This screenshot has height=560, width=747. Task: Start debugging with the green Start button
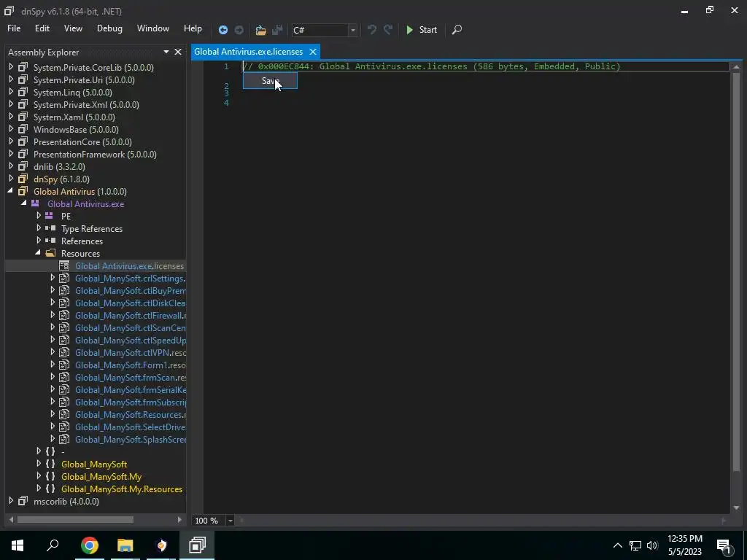(421, 30)
